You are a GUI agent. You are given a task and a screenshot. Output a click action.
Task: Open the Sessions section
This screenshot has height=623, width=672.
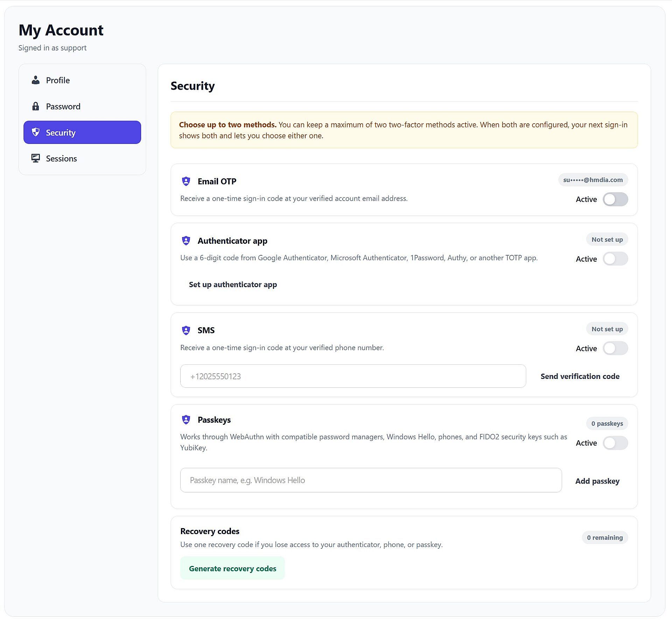[x=82, y=158]
